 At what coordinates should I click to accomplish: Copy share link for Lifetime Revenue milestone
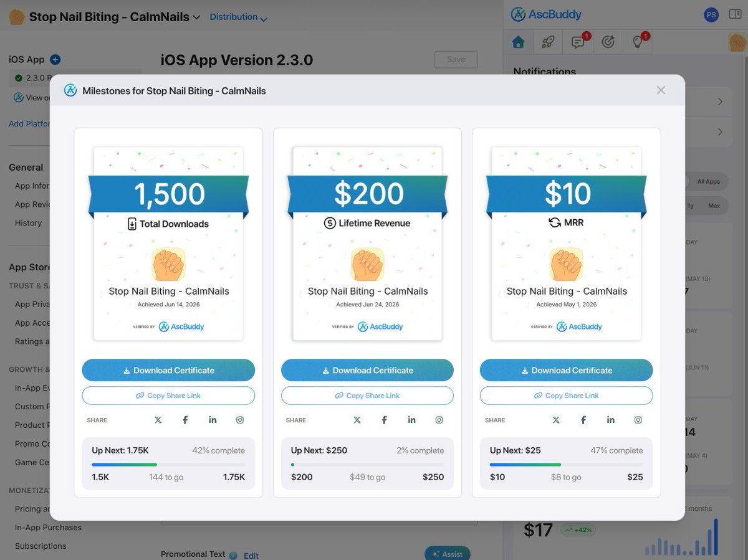(x=367, y=396)
